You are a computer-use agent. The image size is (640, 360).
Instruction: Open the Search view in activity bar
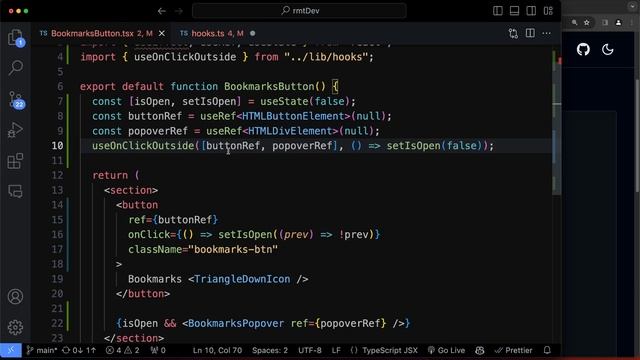(x=16, y=68)
